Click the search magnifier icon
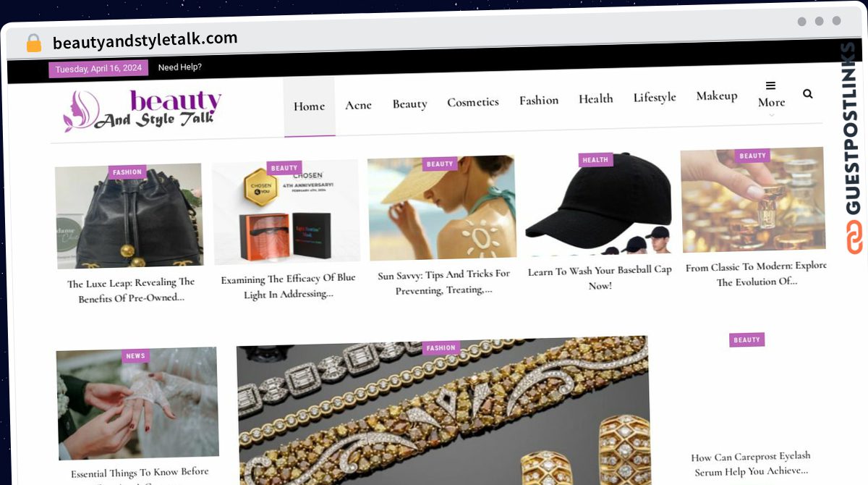 click(x=807, y=93)
